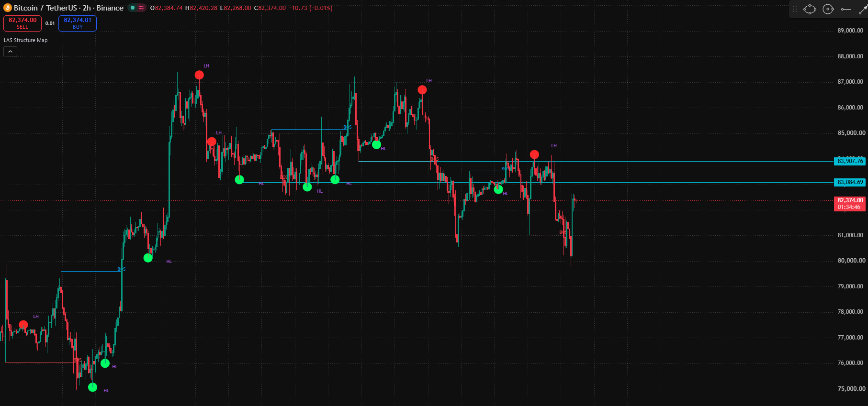Click the blue BUY 82,374.01 button
The width and height of the screenshot is (868, 406).
coord(78,23)
